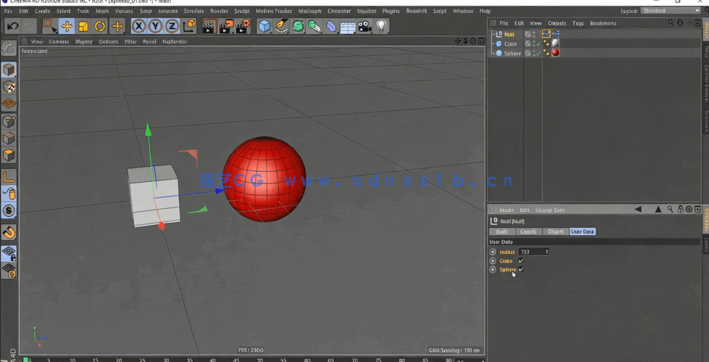Toggle the Cube enabled checkmark in Object Manager
The width and height of the screenshot is (709, 362).
click(538, 44)
